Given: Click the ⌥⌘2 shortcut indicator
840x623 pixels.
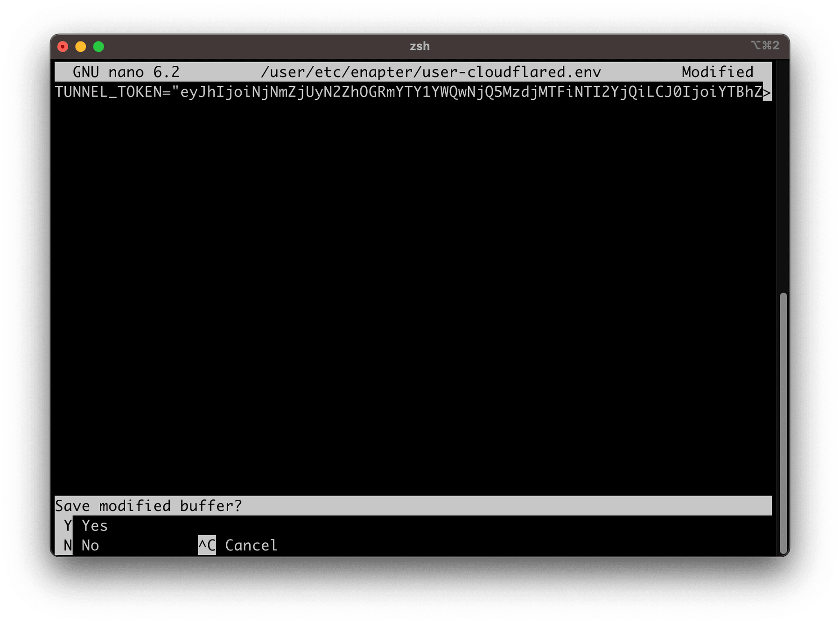Looking at the screenshot, I should click(x=765, y=45).
